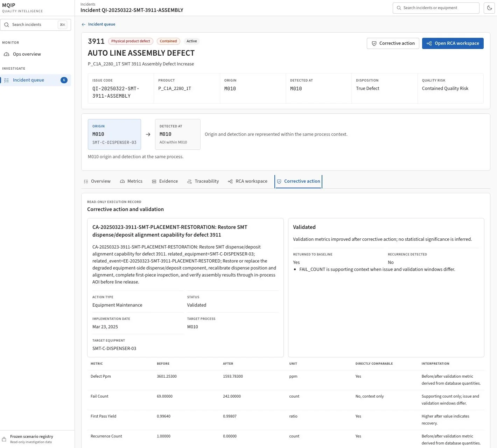497x448 pixels.
Task: Click Defect Ppm after value 1593.78300
Action: coord(233,377)
